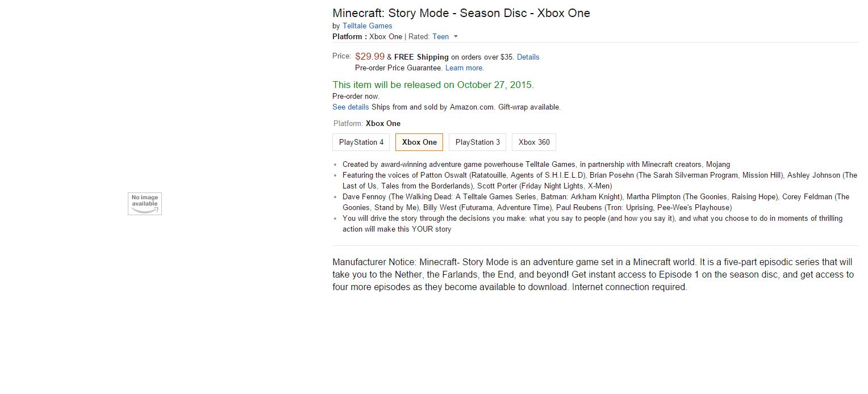Open the Telltale Games brand link

click(x=367, y=26)
